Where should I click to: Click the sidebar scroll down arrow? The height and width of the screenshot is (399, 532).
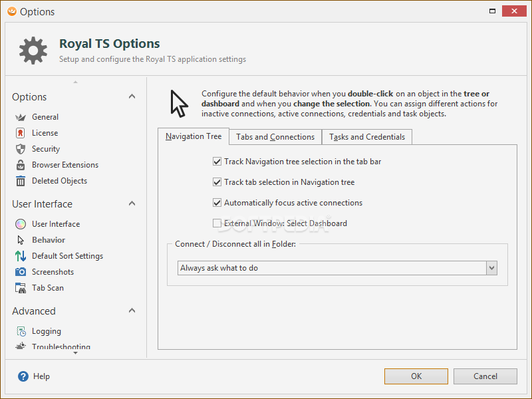pos(75,353)
